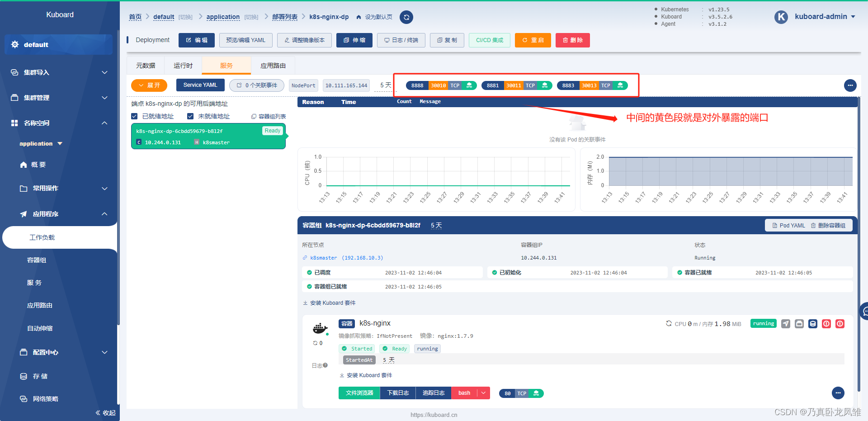Switch to the 运行时 tab
This screenshot has width=868, height=421.
(x=183, y=66)
